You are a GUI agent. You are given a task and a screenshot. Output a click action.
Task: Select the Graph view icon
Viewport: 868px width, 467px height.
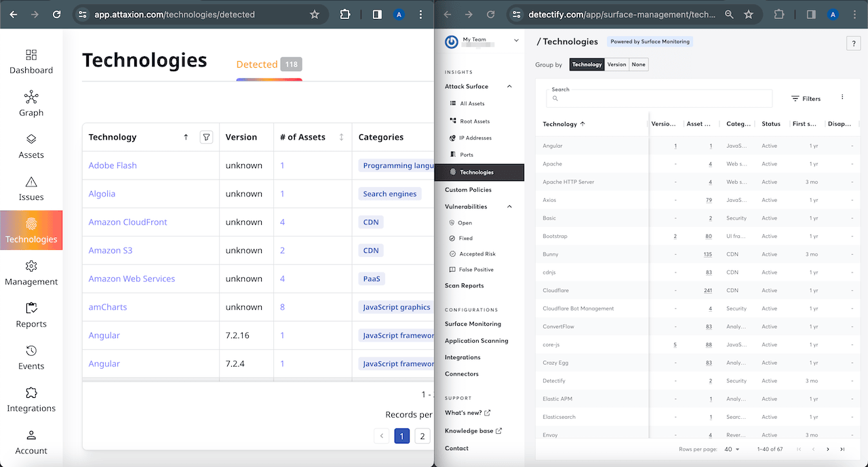point(31,103)
